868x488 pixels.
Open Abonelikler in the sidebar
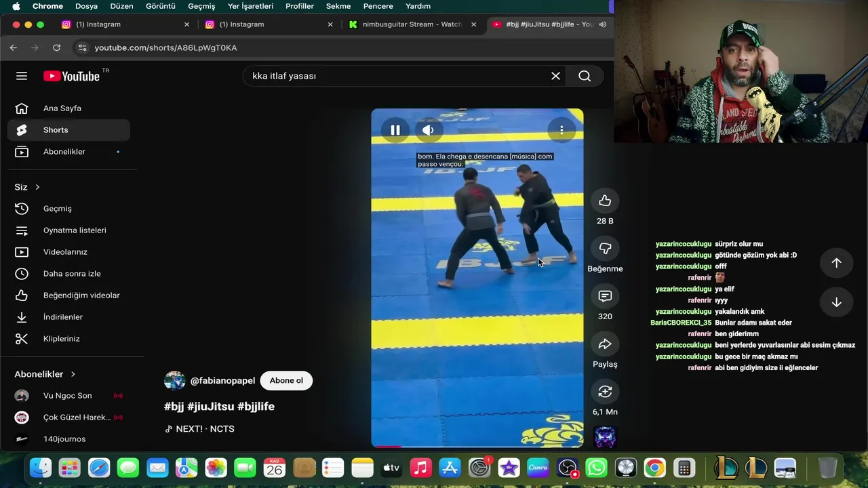click(x=68, y=152)
